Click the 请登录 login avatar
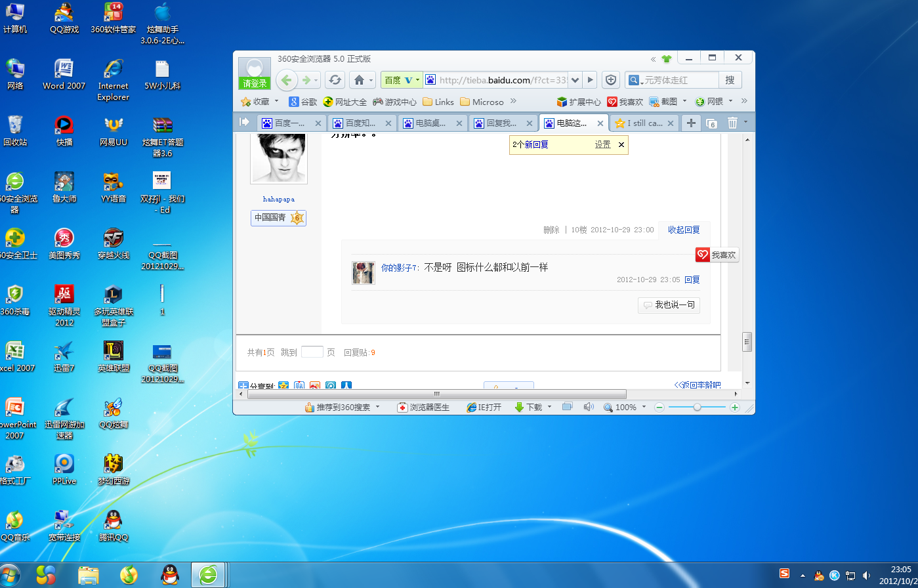918x588 pixels. tap(254, 73)
